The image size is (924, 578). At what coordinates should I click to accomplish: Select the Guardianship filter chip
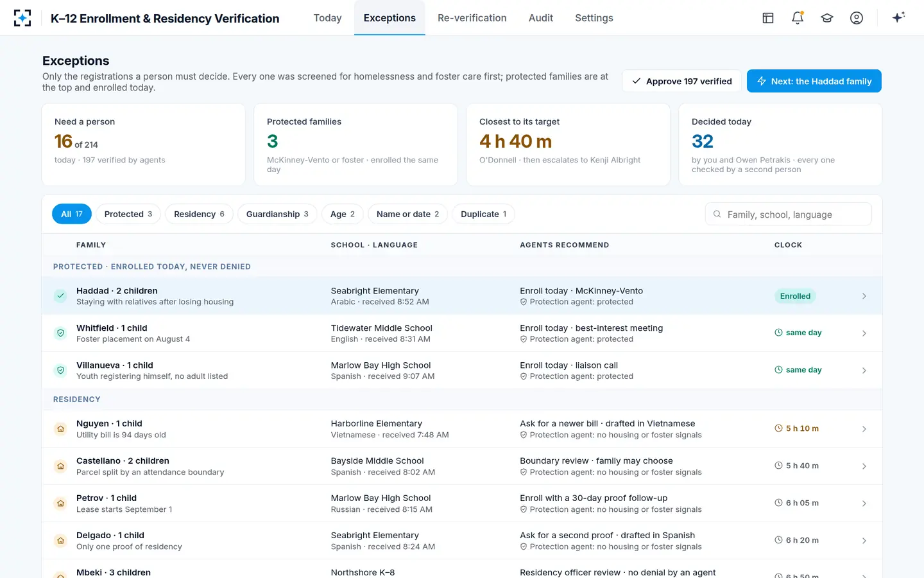pyautogui.click(x=277, y=214)
